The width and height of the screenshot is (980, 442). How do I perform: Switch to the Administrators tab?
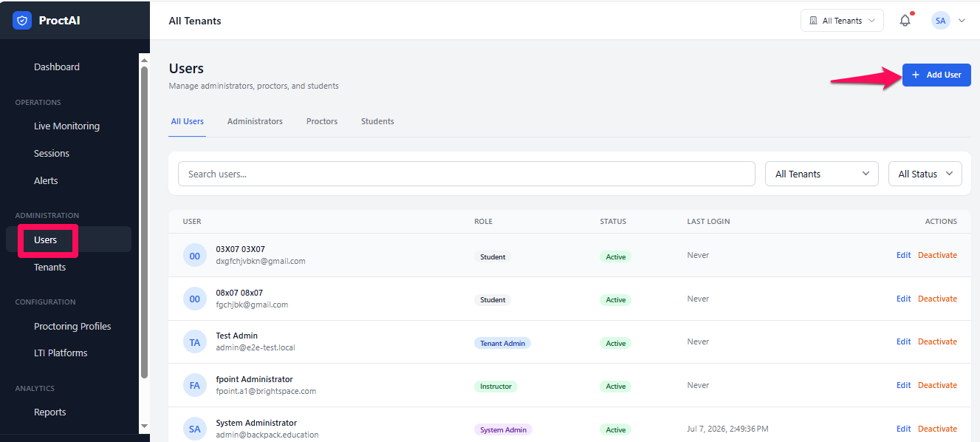click(255, 121)
